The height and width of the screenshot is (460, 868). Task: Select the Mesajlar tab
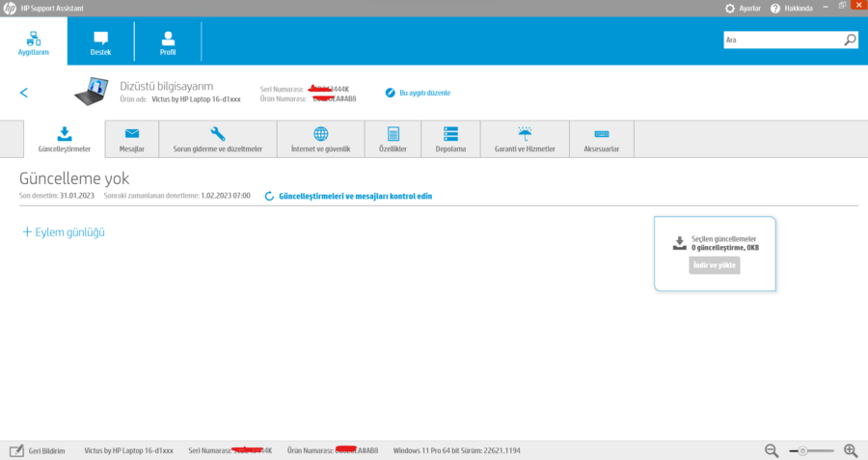(x=132, y=140)
